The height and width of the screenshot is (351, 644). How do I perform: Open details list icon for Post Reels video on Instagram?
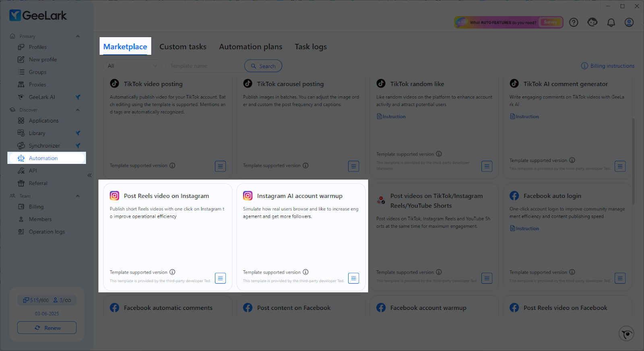pyautogui.click(x=220, y=278)
